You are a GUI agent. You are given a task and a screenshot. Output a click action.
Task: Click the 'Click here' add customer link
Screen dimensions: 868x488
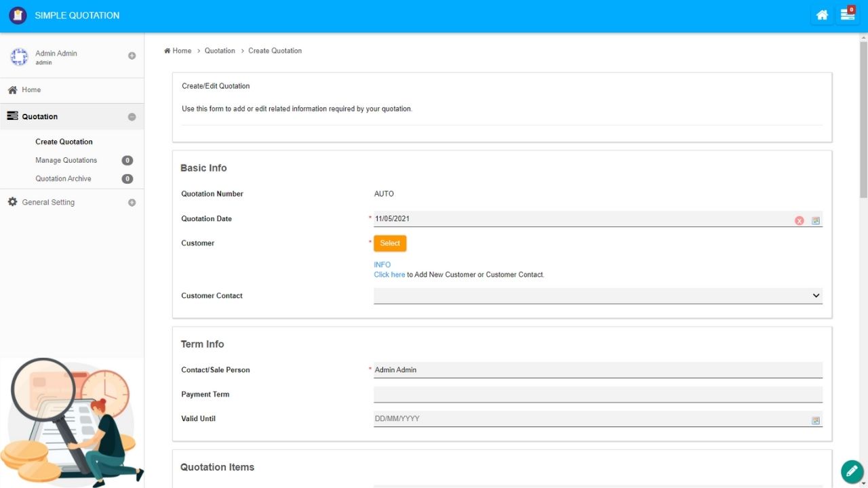[x=389, y=274]
